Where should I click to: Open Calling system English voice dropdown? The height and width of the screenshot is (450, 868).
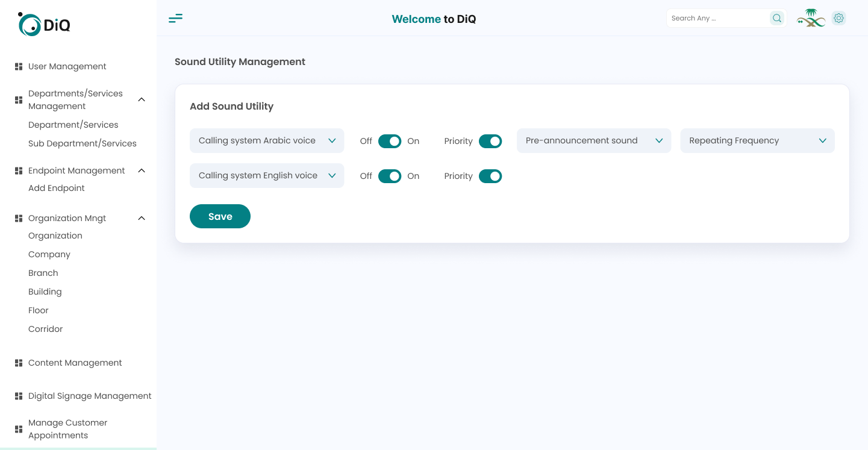tap(267, 175)
